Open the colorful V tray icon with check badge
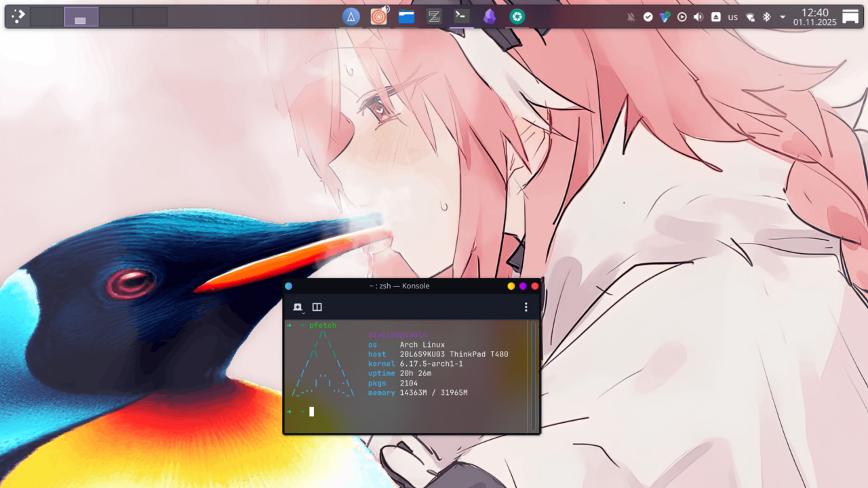Viewport: 868px width, 488px height. coord(665,17)
